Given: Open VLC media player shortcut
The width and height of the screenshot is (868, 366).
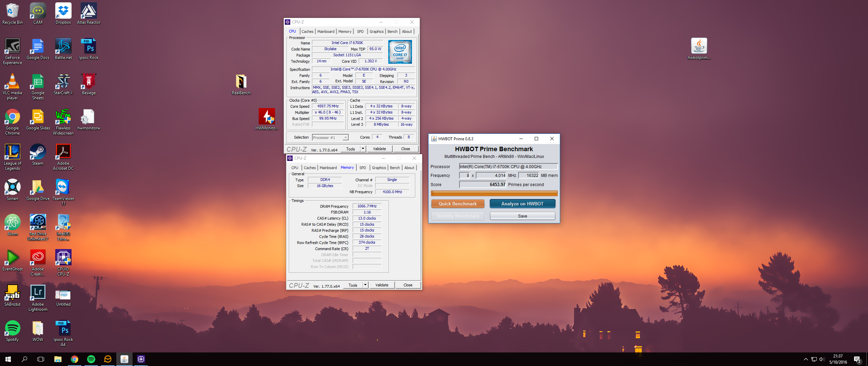Looking at the screenshot, I should click(13, 86).
